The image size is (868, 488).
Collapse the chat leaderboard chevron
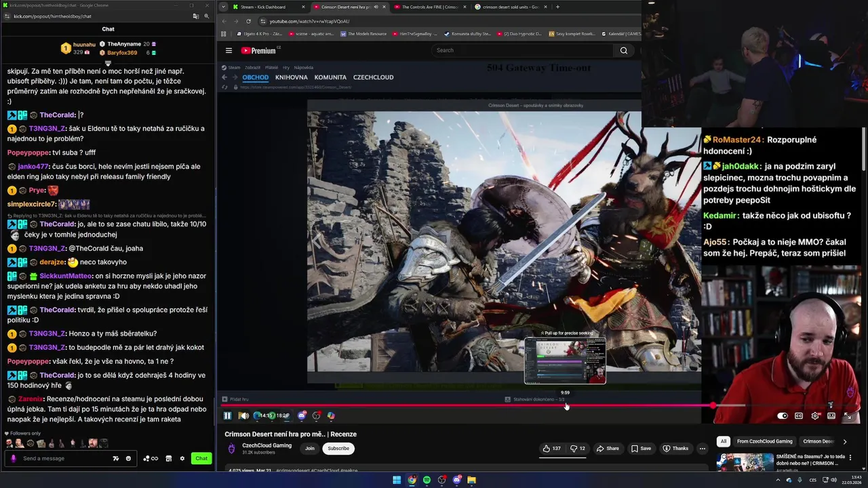tap(108, 63)
